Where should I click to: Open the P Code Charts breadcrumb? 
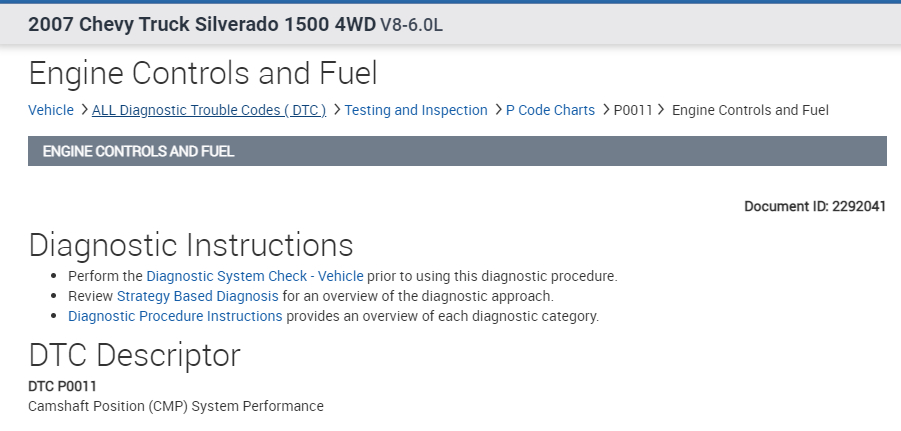550,110
